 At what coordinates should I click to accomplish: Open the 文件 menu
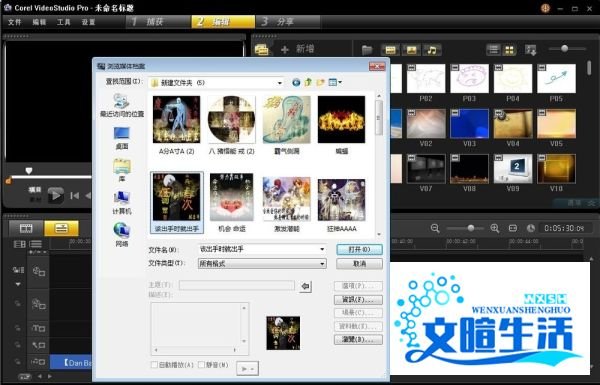15,22
